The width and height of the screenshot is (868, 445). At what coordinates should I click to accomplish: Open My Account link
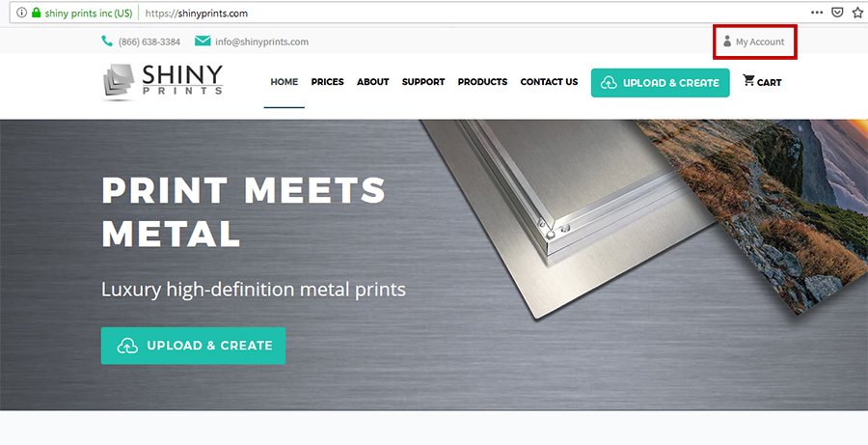click(754, 42)
